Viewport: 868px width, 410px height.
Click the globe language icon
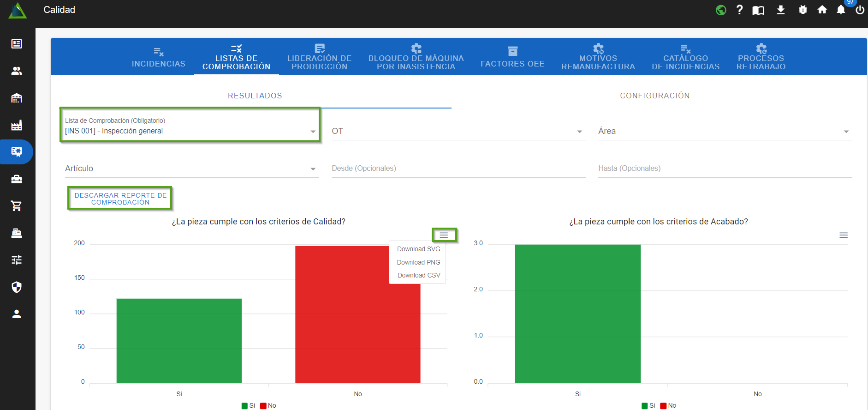[721, 10]
